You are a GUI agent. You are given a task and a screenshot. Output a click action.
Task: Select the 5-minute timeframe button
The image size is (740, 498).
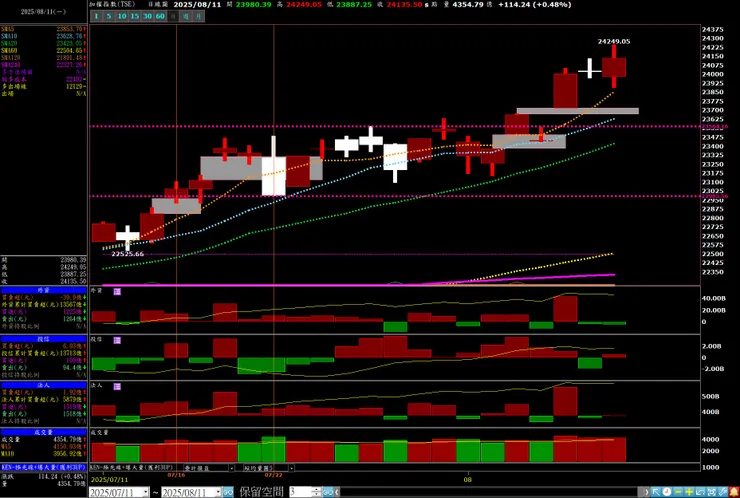tap(109, 16)
